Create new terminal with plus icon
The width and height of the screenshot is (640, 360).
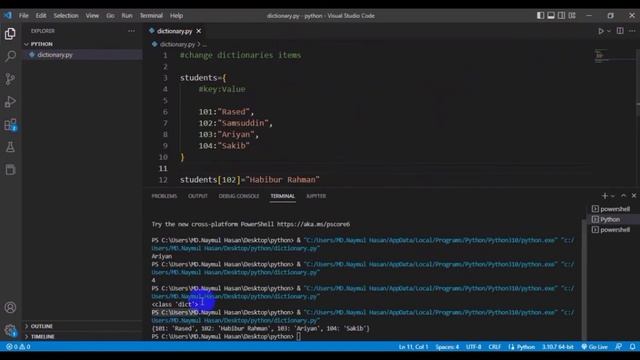[x=604, y=196]
